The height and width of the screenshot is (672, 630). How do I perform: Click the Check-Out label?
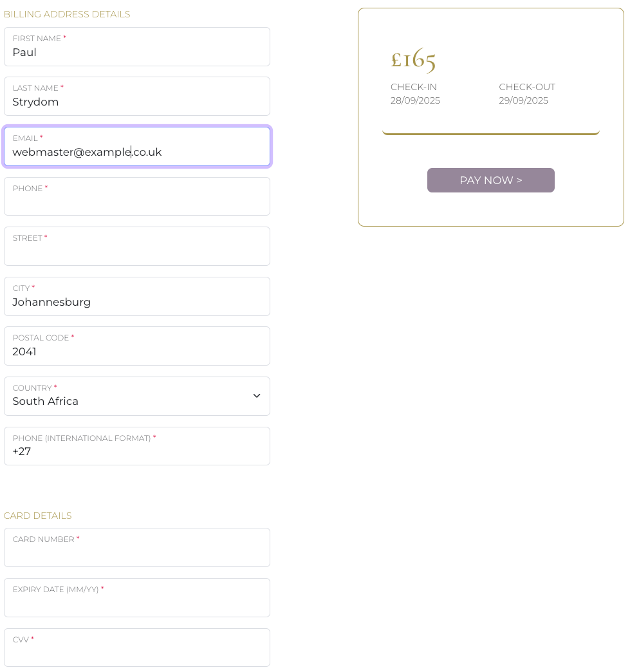(526, 87)
